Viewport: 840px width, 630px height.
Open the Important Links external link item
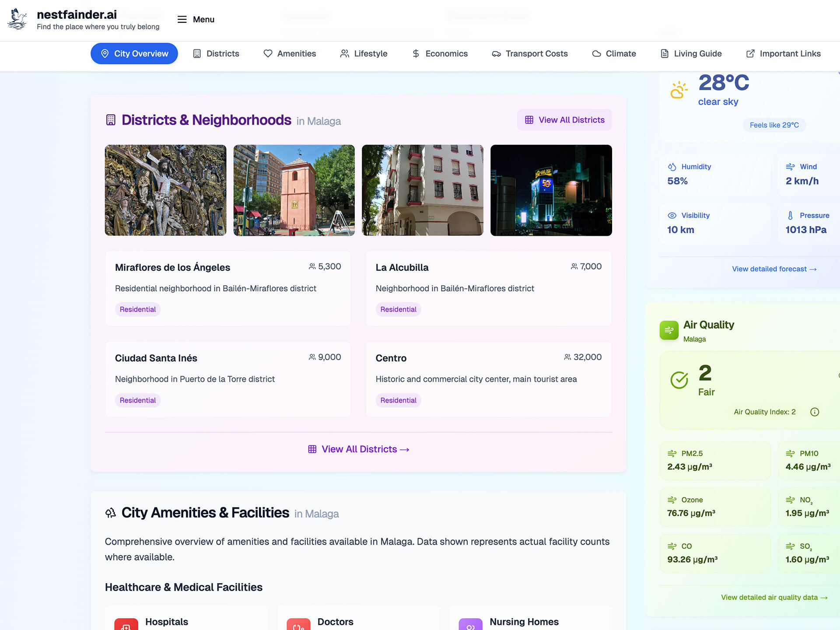tap(784, 53)
